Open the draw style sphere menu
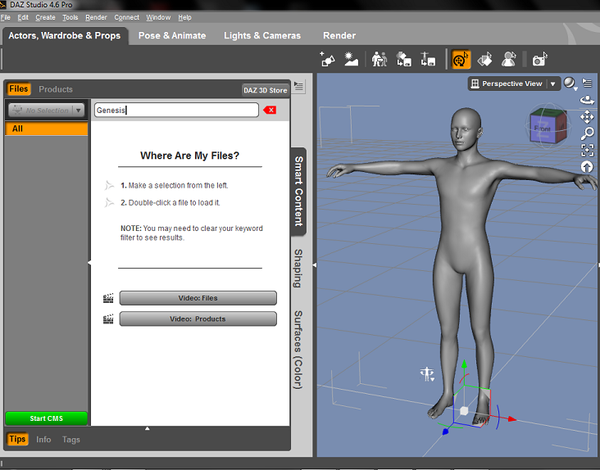 click(x=570, y=83)
